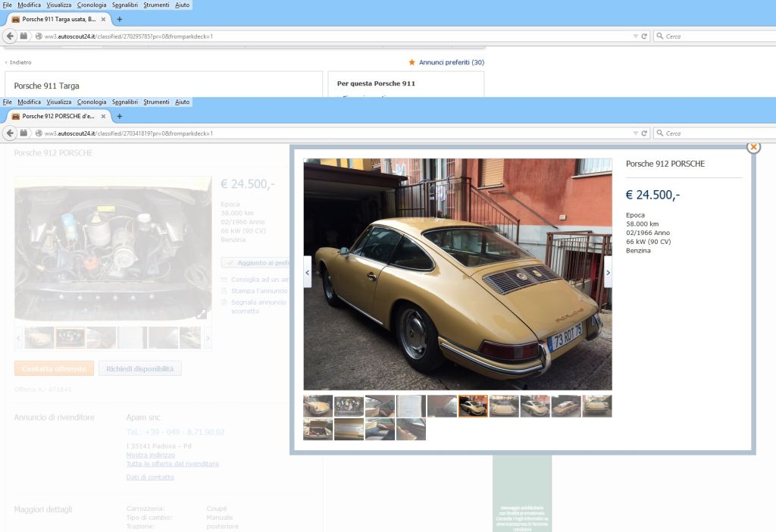Enlarge the dimmed engine photo via expand icon
Screen dimensions: 776x532
pyautogui.click(x=201, y=314)
